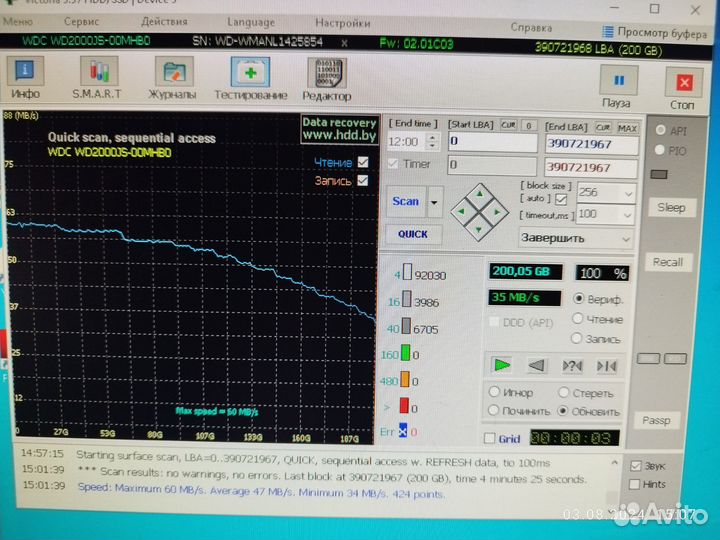
Task: Adjust End time spinner arrows
Action: coord(432,141)
